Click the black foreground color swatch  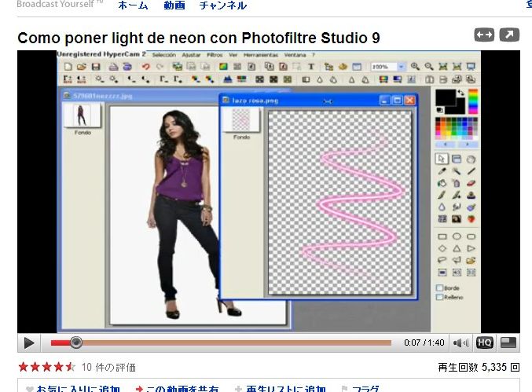pyautogui.click(x=445, y=97)
